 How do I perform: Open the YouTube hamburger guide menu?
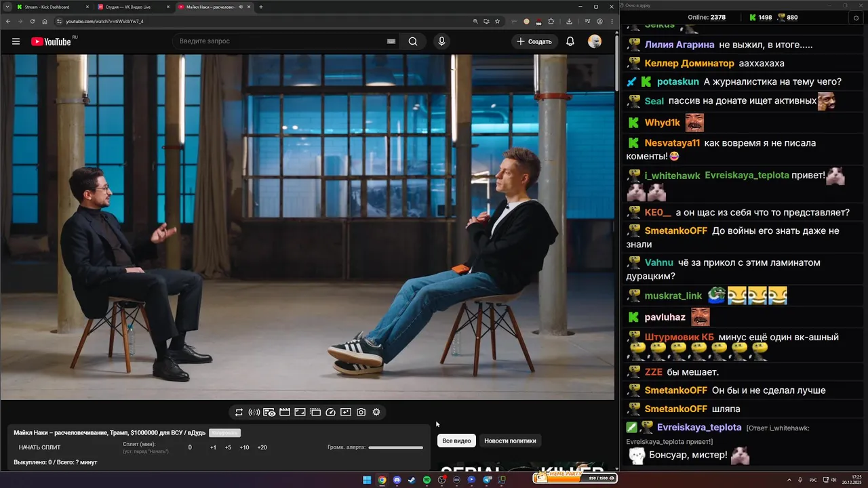pyautogui.click(x=16, y=41)
